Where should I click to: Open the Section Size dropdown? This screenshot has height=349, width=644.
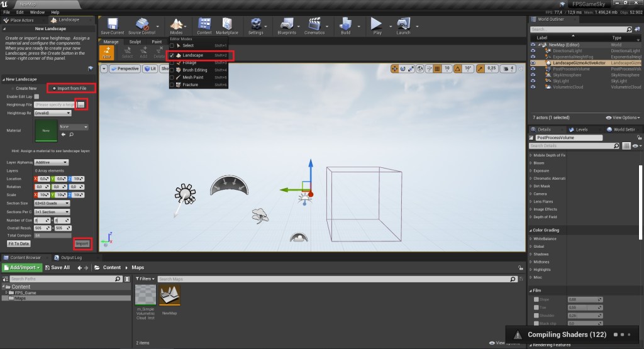52,203
